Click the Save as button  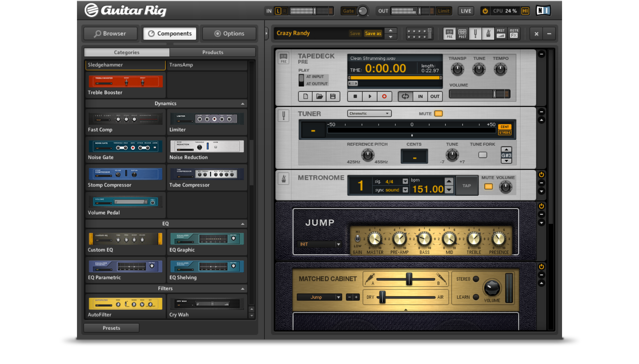coord(373,34)
